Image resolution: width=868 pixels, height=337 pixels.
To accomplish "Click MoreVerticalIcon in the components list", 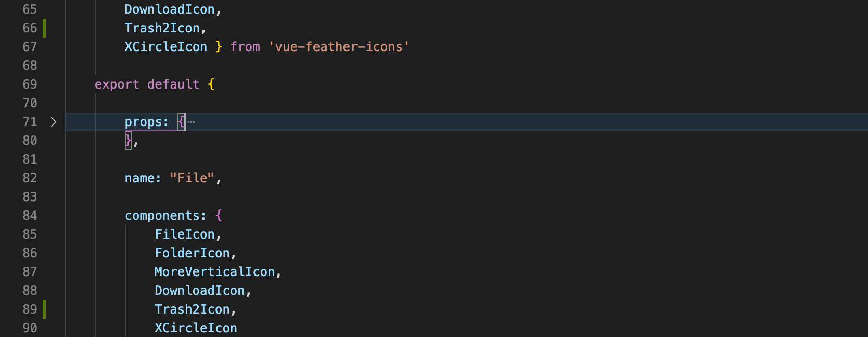I will (214, 272).
